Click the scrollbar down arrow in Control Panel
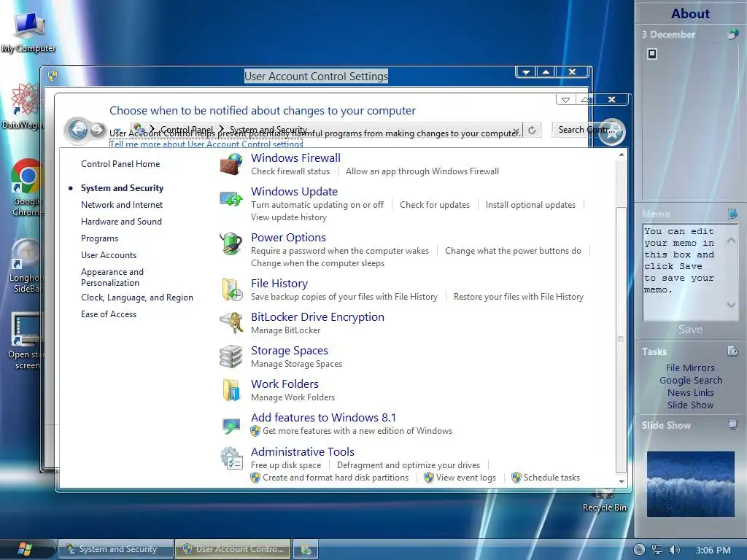The width and height of the screenshot is (747, 560). coord(622,481)
